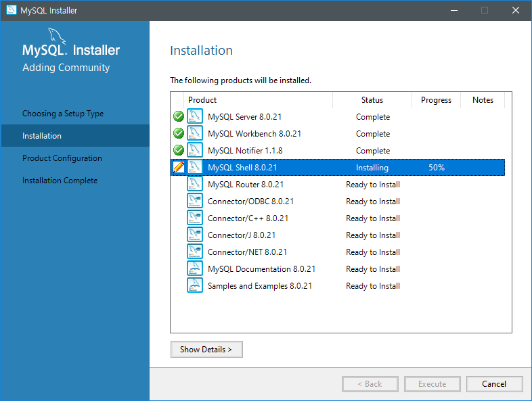The width and height of the screenshot is (532, 401).
Task: Cancel the installation
Action: point(494,384)
